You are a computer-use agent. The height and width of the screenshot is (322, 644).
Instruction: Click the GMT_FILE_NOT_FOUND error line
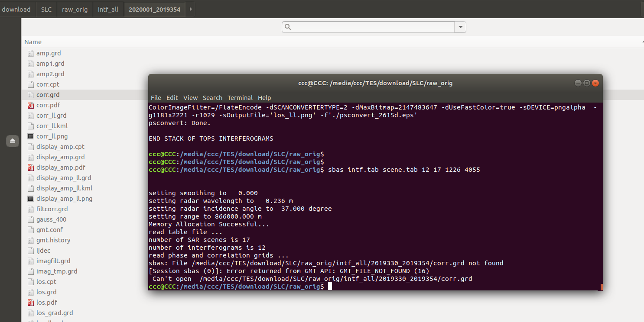[289, 271]
